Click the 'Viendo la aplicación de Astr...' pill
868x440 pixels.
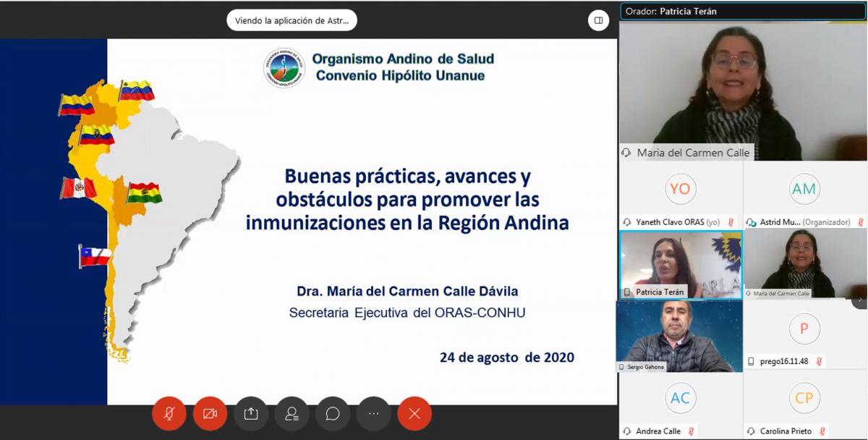tap(292, 20)
